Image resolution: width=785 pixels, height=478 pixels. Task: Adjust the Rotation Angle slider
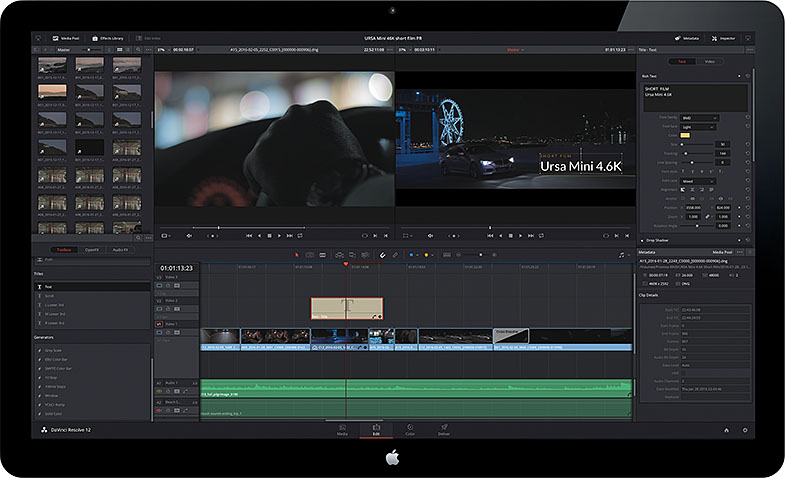click(698, 226)
